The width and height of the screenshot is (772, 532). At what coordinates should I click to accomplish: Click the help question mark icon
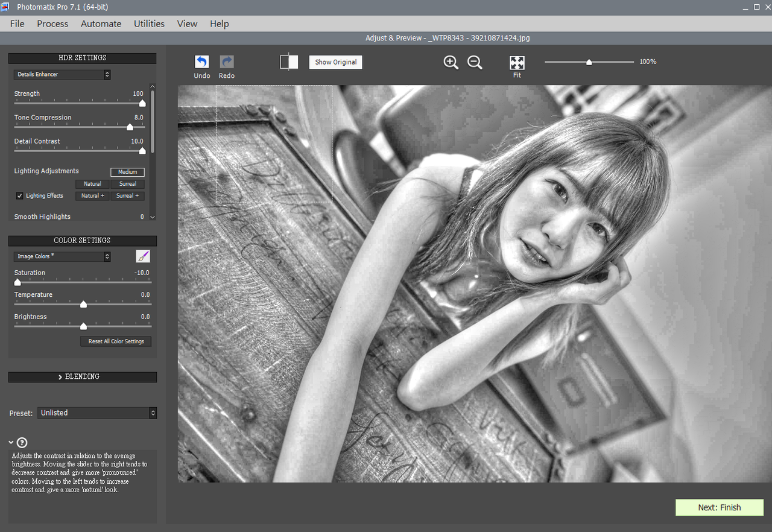tap(22, 443)
